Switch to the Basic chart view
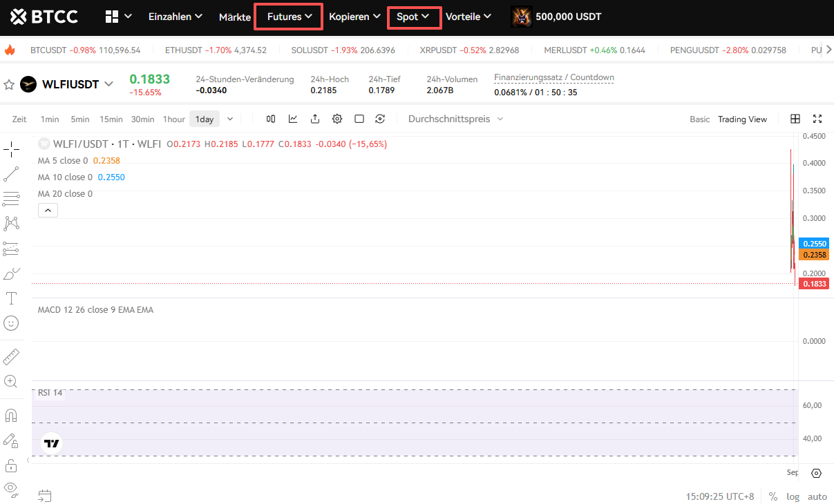The image size is (834, 504). [x=699, y=119]
